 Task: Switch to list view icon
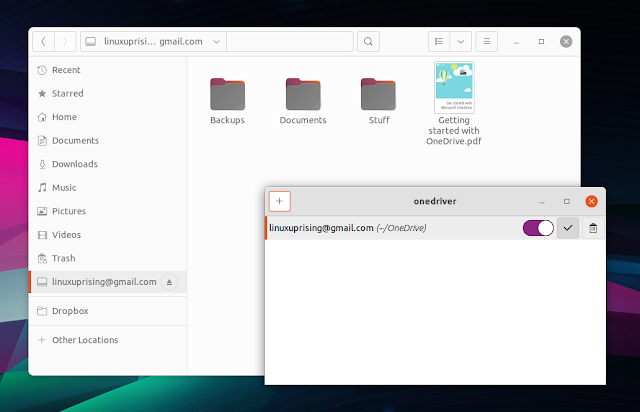click(439, 42)
